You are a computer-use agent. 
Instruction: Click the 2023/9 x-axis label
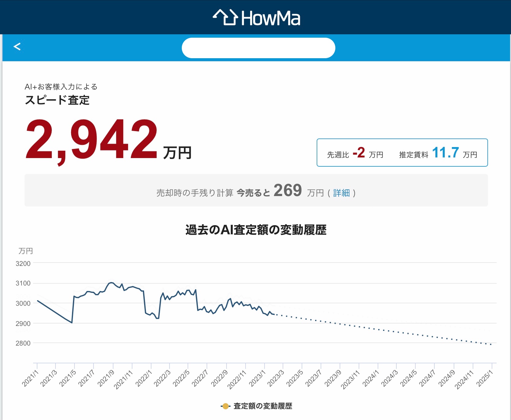click(x=333, y=378)
